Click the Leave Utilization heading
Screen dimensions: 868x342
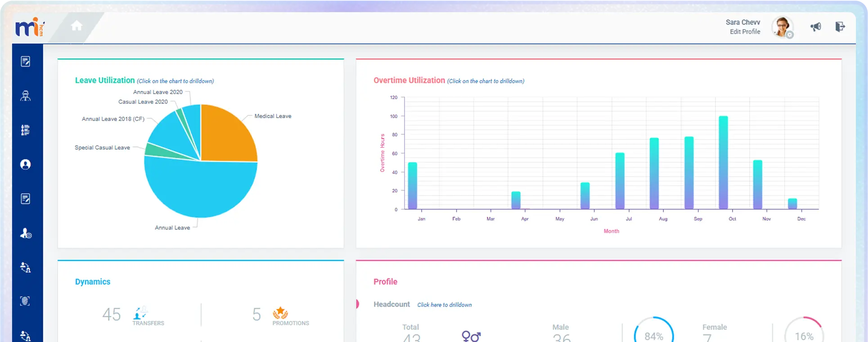pyautogui.click(x=105, y=80)
